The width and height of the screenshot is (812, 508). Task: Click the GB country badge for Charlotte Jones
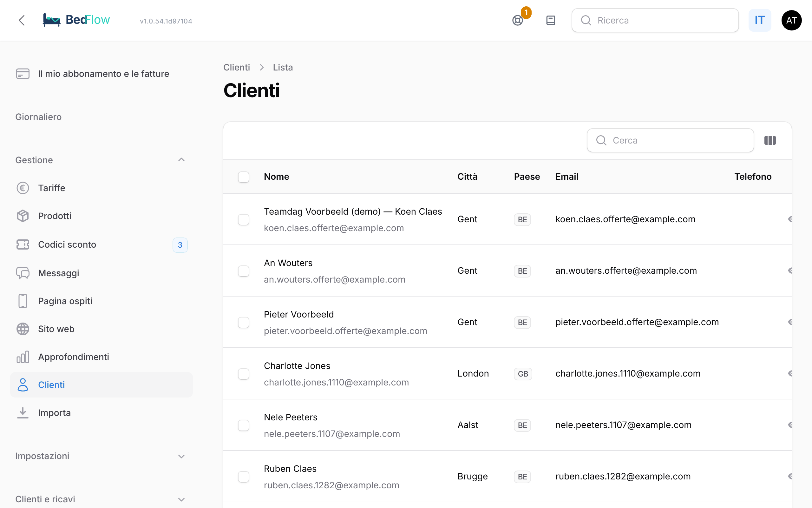point(523,374)
